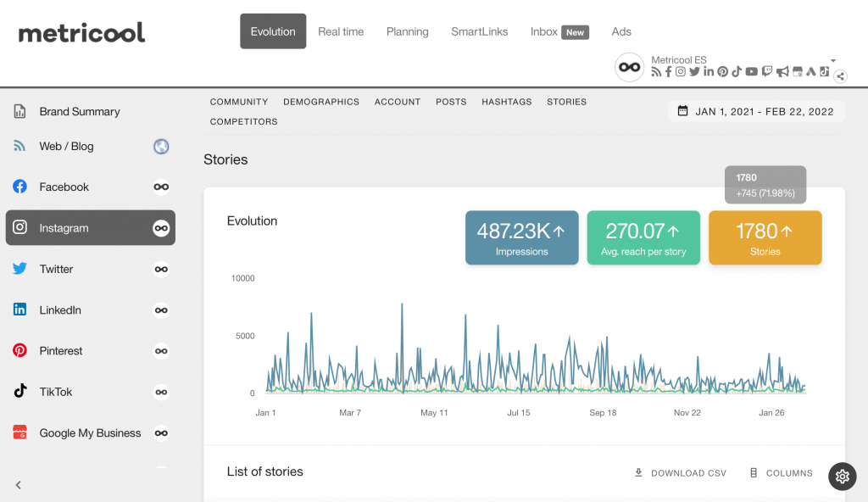
Task: Expand the Metricool ES brand dropdown arrow
Action: 833,60
